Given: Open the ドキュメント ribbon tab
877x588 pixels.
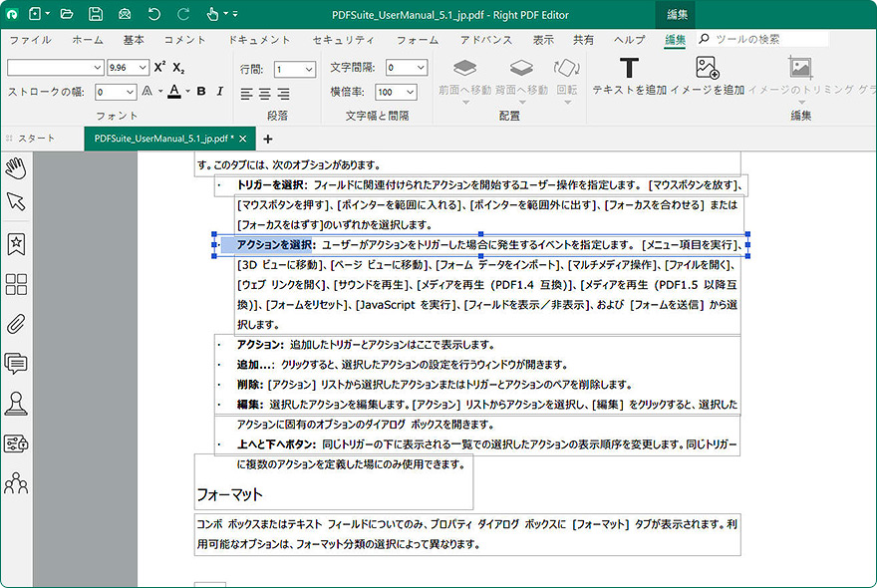Looking at the screenshot, I should pos(259,40).
